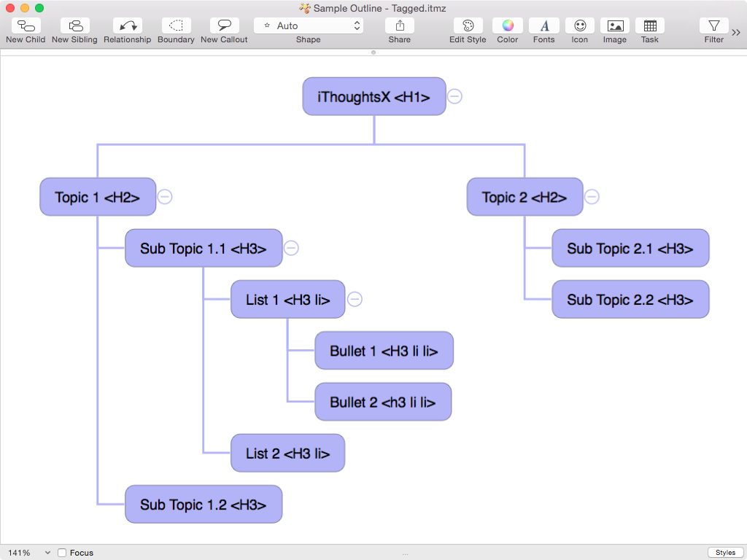
Task: Select Sub Topic 2.2 <H3> node
Action: pos(631,299)
